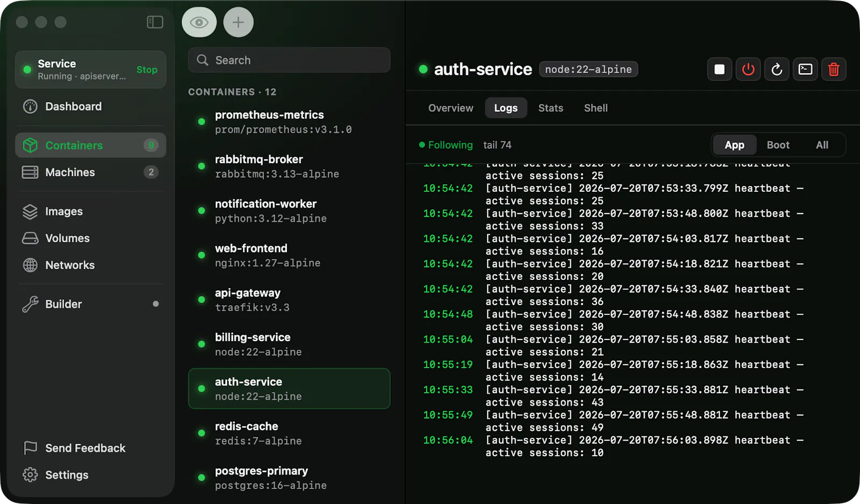Open Settings from the sidebar
860x504 pixels.
(90, 475)
